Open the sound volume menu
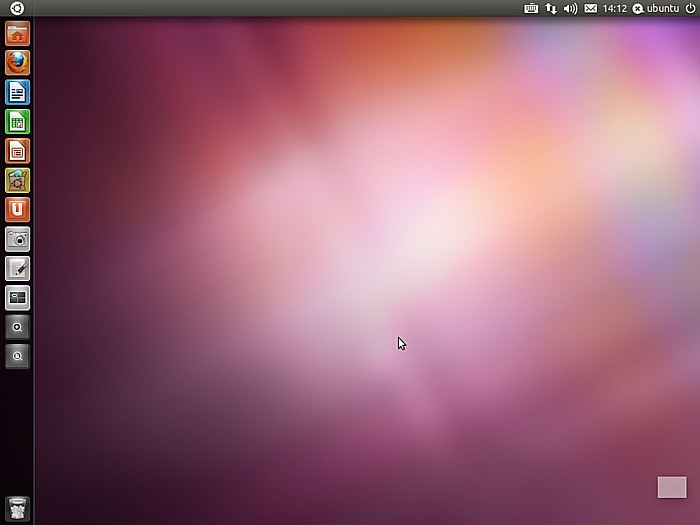700x525 pixels. pyautogui.click(x=571, y=8)
